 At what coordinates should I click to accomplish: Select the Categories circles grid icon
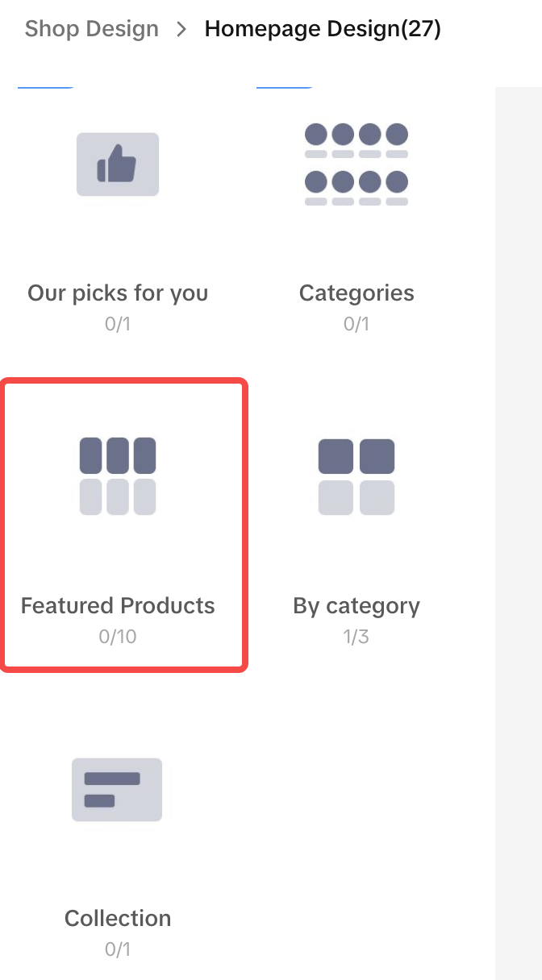(356, 164)
